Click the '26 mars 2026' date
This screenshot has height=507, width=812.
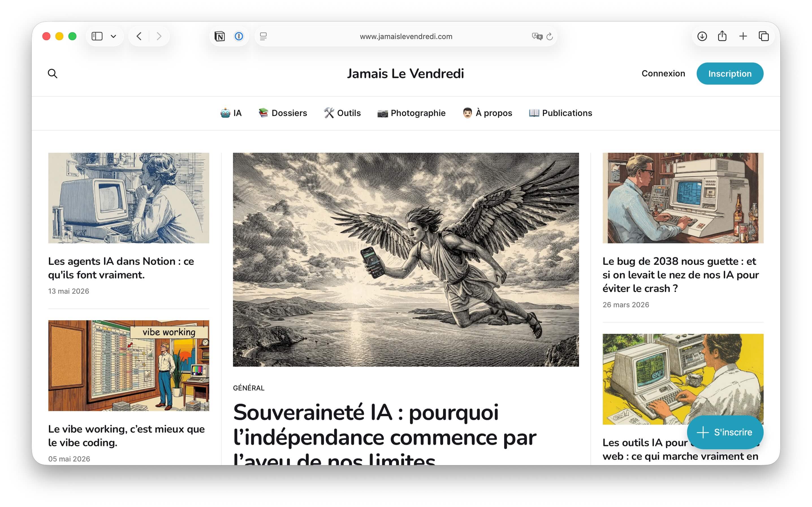point(626,305)
